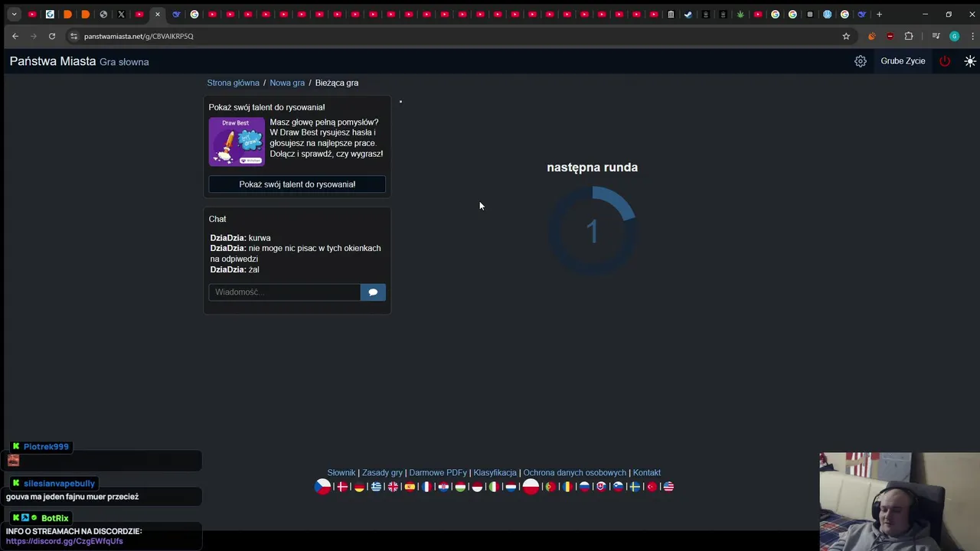Open the browser extensions puzzle icon
This screenshot has width=980, height=551.
tap(909, 36)
